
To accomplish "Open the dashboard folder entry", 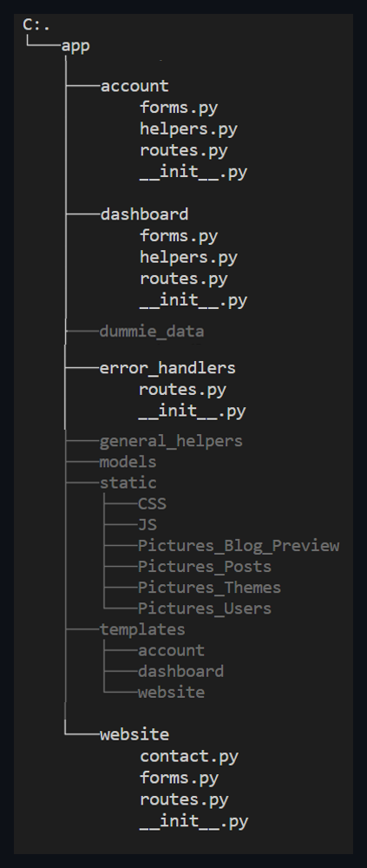I will 144,214.
